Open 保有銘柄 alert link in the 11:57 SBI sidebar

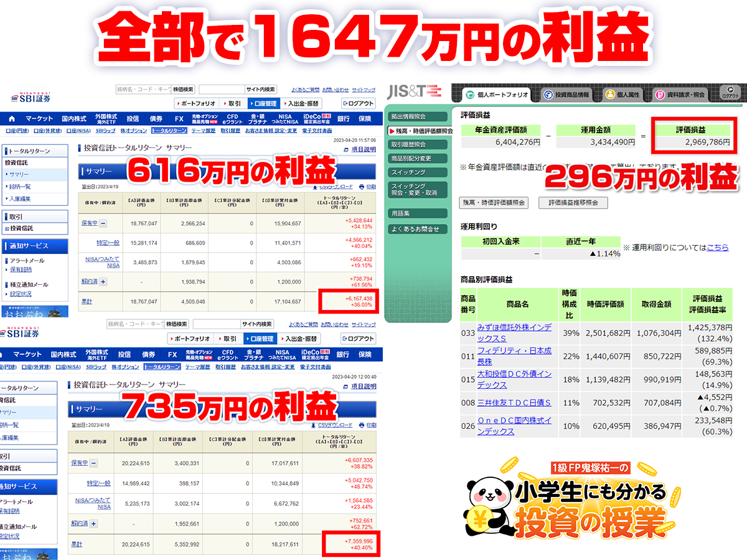click(21, 270)
